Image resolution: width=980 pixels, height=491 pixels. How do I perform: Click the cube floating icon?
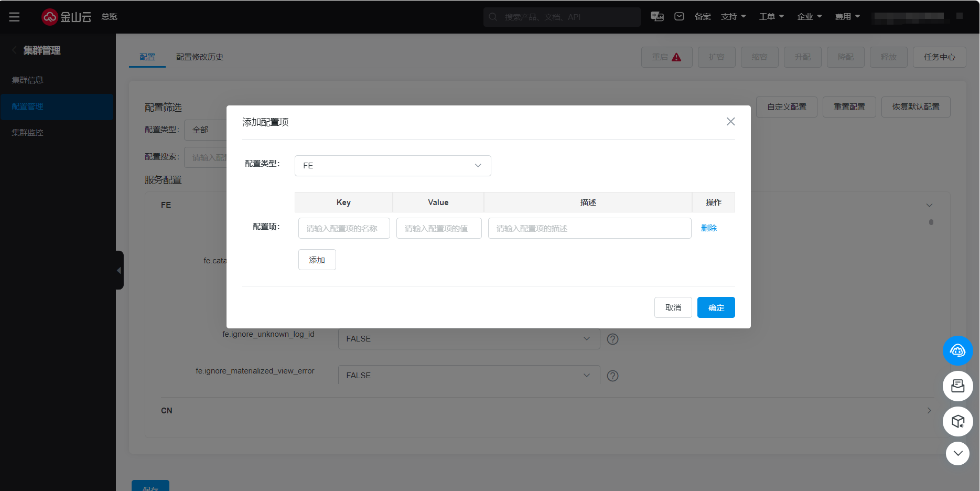click(957, 421)
